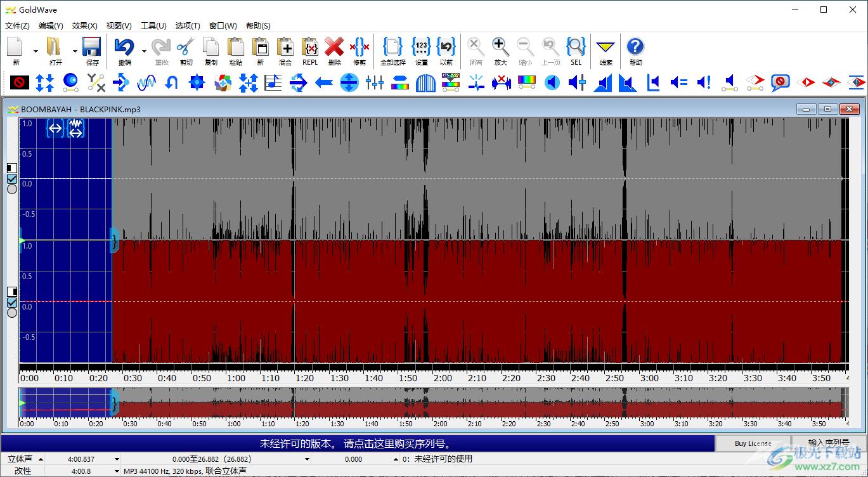868x477 pixels.
Task: Open the Equalizer sliders effect icon
Action: point(375,82)
